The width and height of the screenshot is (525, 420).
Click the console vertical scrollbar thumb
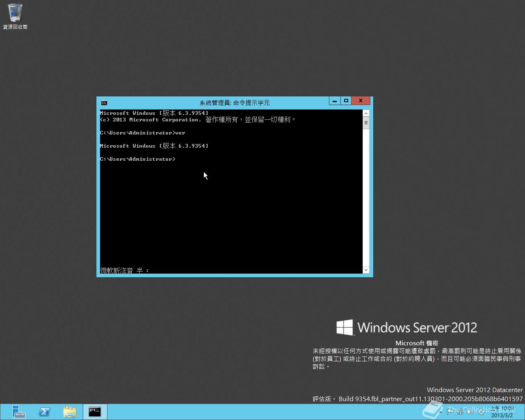[366, 123]
